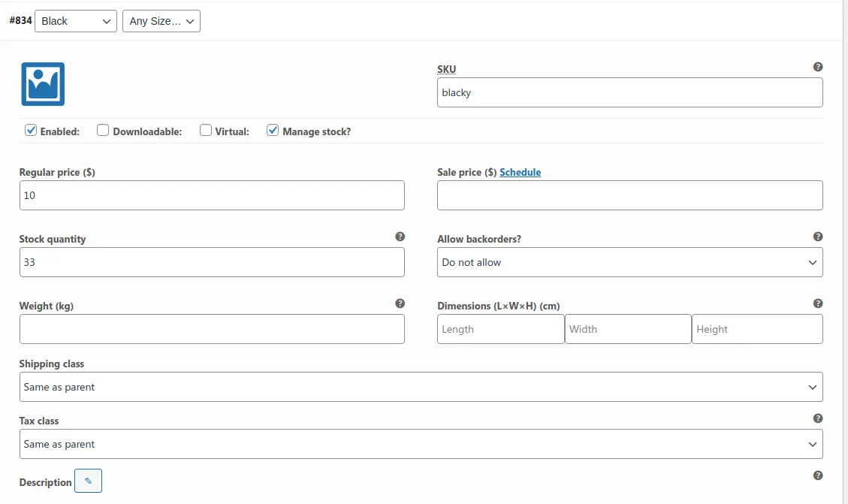Check the Downloadable checkbox
Screen dimensions: 848x504
click(103, 131)
